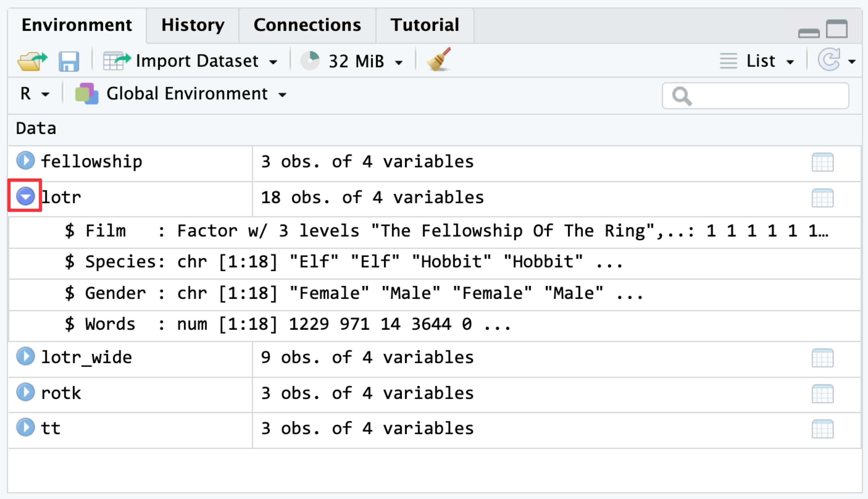Switch to the Connections tab
Screen dimensions: 868x499
point(307,25)
